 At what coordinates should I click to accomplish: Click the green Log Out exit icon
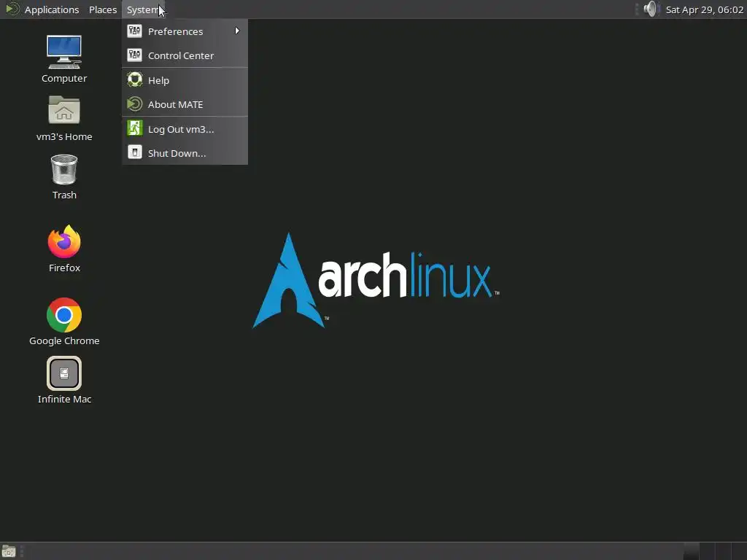tap(135, 128)
